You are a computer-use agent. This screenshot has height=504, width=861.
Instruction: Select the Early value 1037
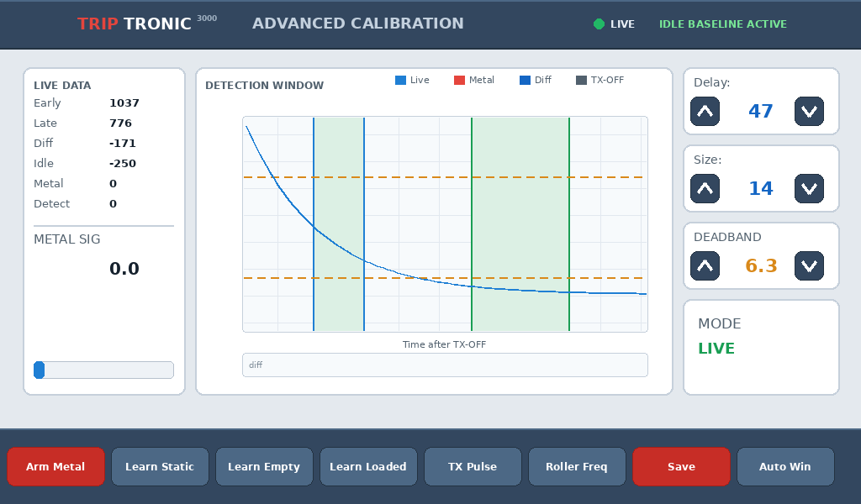pyautogui.click(x=124, y=103)
